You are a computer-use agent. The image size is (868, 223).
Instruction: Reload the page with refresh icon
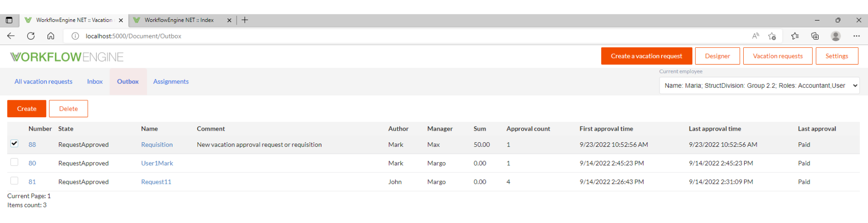point(31,36)
